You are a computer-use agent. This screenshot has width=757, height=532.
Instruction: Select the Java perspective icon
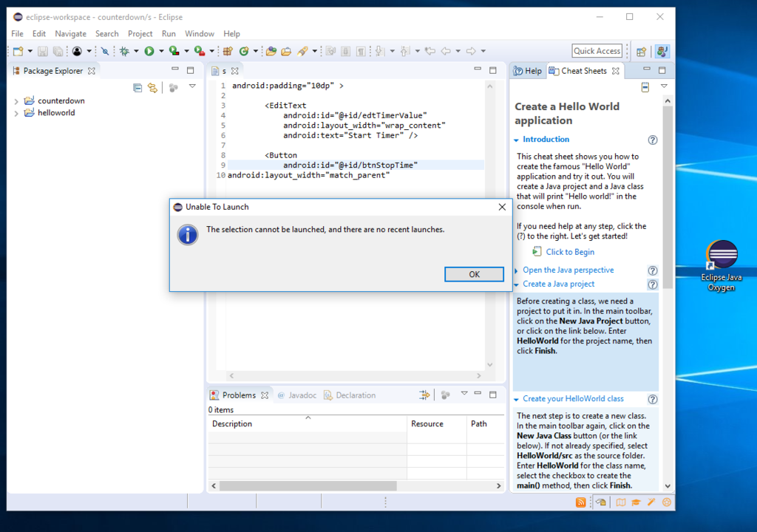coord(662,51)
